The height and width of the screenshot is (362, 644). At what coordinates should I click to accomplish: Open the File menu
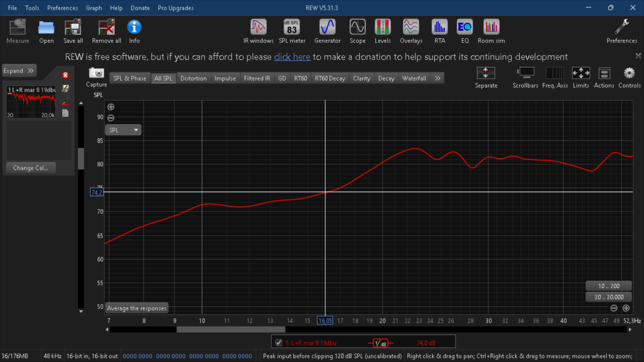click(13, 8)
